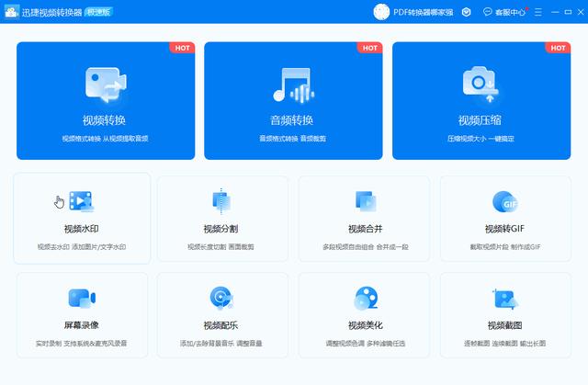Click the 视频美化 label
Viewport: 588px width, 385px height.
tap(366, 325)
